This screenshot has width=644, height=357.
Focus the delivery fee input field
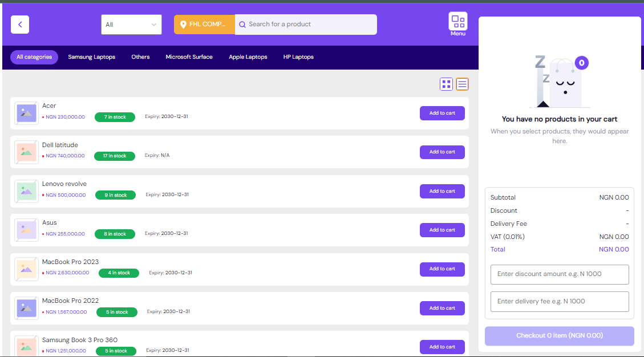[560, 302]
